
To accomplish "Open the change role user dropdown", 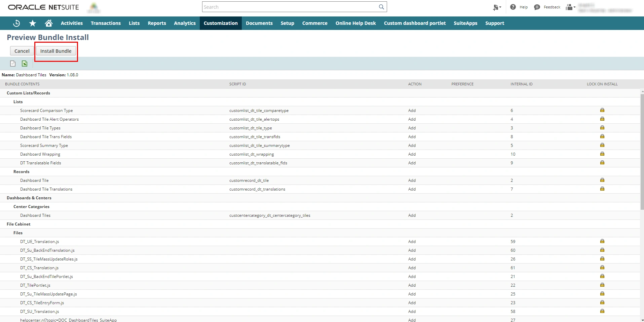I will (570, 7).
